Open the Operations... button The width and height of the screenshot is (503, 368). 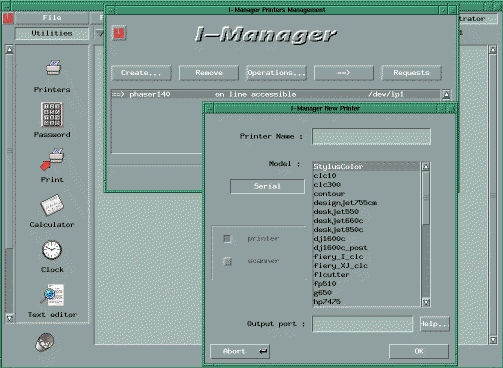click(x=276, y=73)
